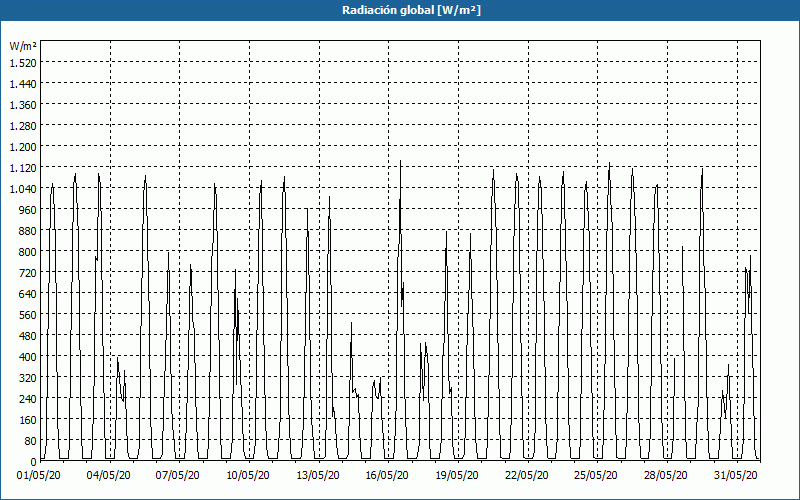Select the 1.440 y-axis value
Image resolution: width=800 pixels, height=500 pixels.
point(23,83)
